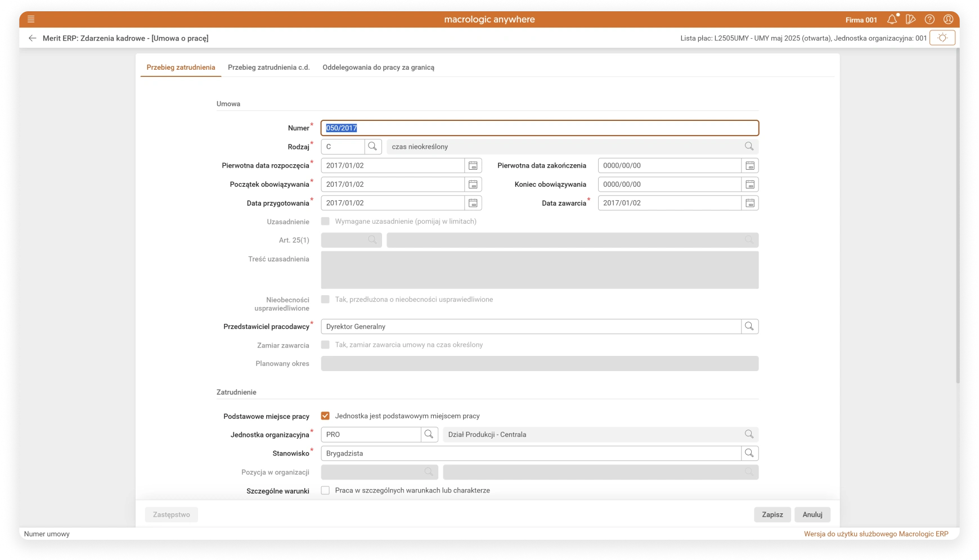Open the hamburger main menu
The image size is (979, 560).
click(31, 19)
